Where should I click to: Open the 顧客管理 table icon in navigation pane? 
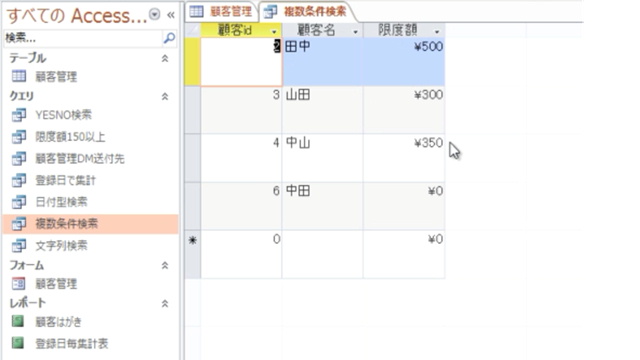tap(19, 76)
